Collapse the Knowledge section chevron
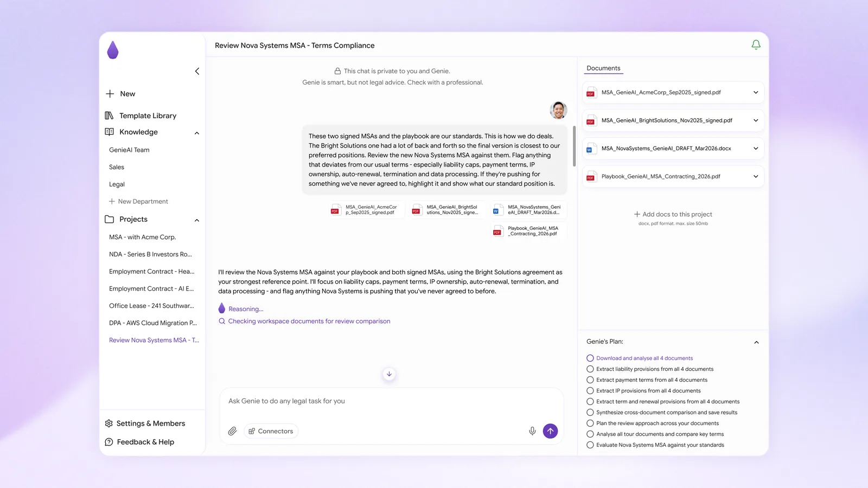 196,133
